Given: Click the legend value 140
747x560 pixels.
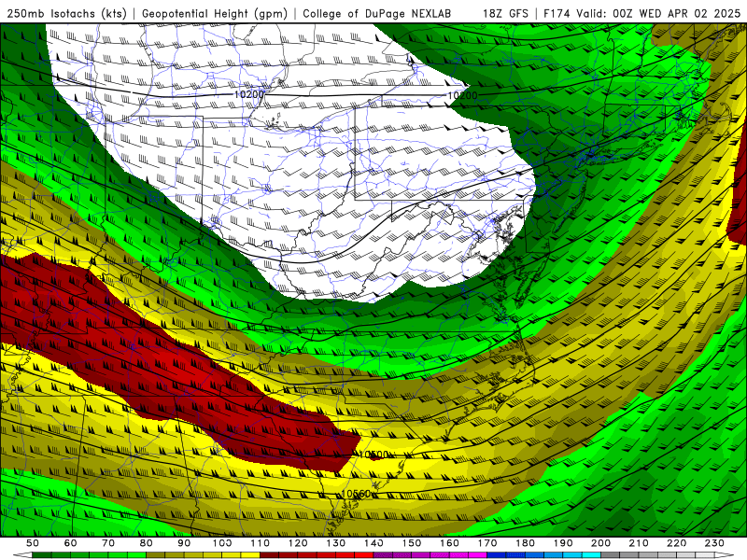Looking at the screenshot, I should [374, 543].
